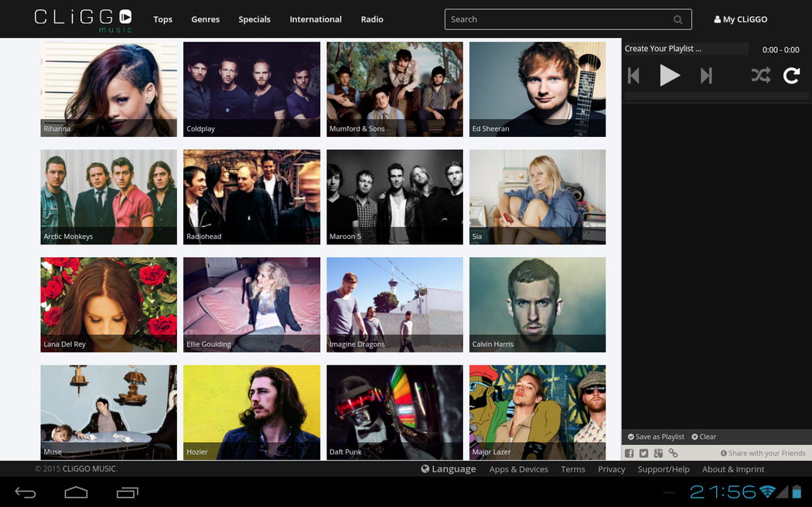Skip to the next track

coord(705,76)
